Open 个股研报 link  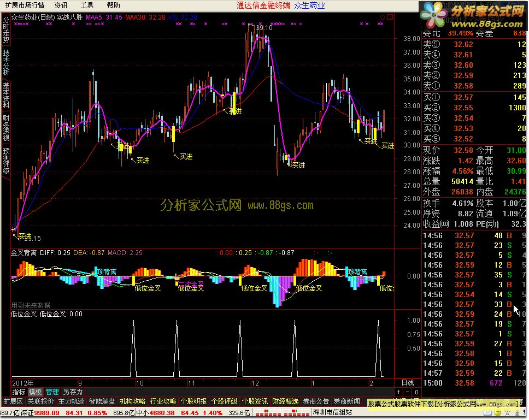tap(193, 401)
